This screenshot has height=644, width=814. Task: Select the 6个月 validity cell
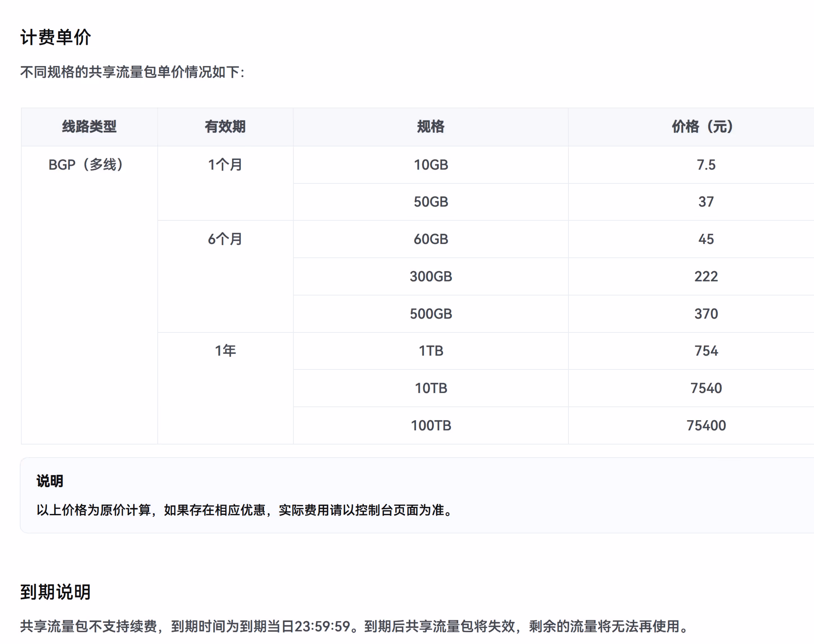coord(225,276)
